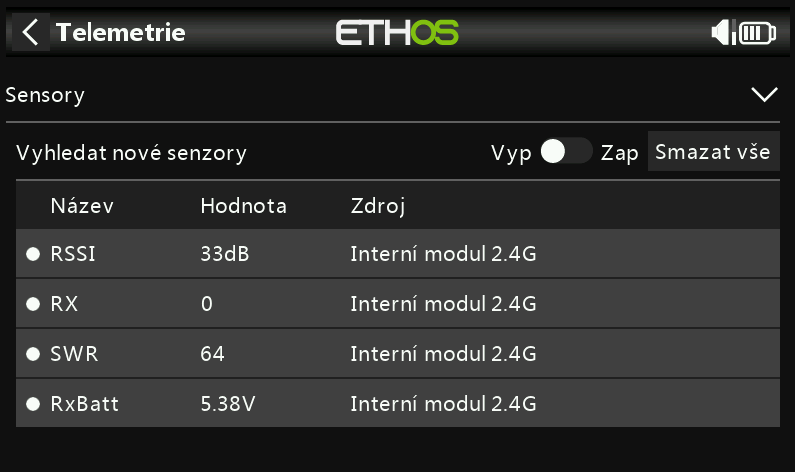Click the RxBatt 5.38V value

(x=228, y=404)
